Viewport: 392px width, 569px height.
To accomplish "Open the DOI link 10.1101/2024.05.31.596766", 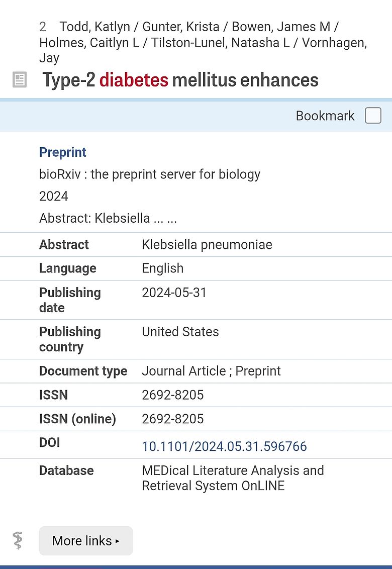I will pyautogui.click(x=225, y=446).
